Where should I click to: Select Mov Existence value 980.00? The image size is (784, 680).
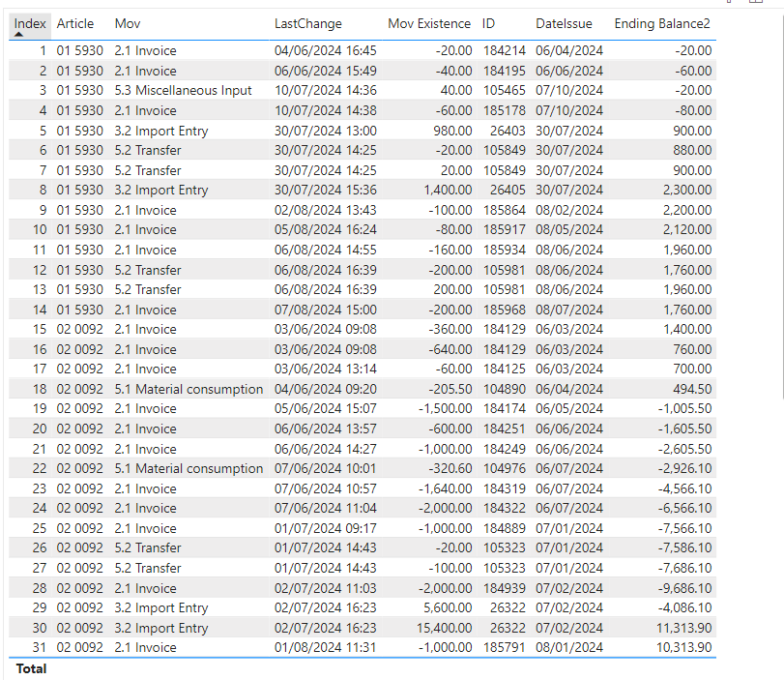[x=452, y=131]
